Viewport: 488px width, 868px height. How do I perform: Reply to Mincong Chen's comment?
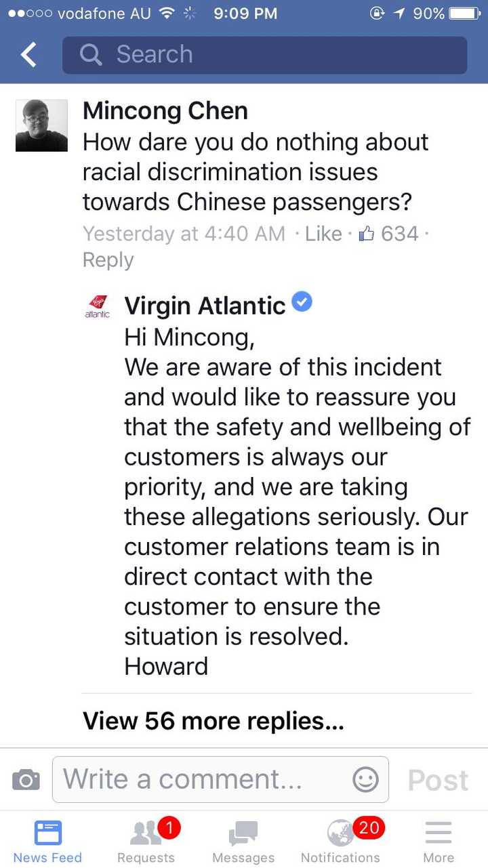pos(108,260)
